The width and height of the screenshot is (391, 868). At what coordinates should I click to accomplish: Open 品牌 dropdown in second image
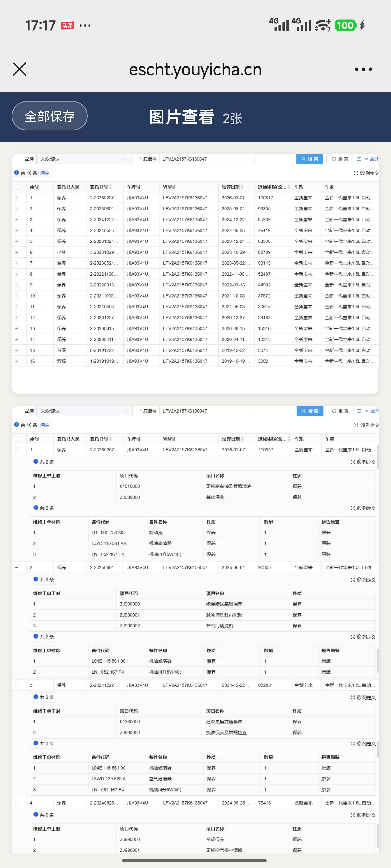click(84, 411)
